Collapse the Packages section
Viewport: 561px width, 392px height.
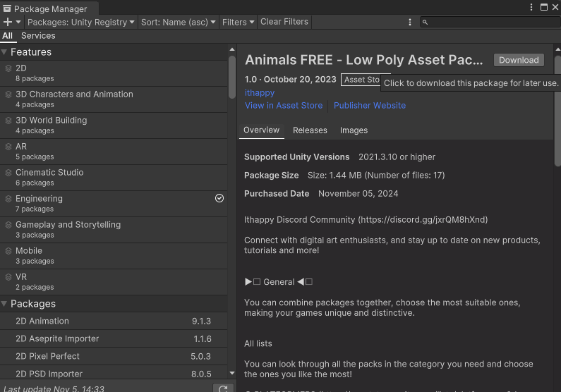point(4,304)
